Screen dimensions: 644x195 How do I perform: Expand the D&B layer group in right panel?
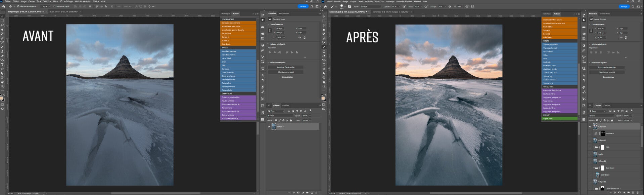(594, 147)
